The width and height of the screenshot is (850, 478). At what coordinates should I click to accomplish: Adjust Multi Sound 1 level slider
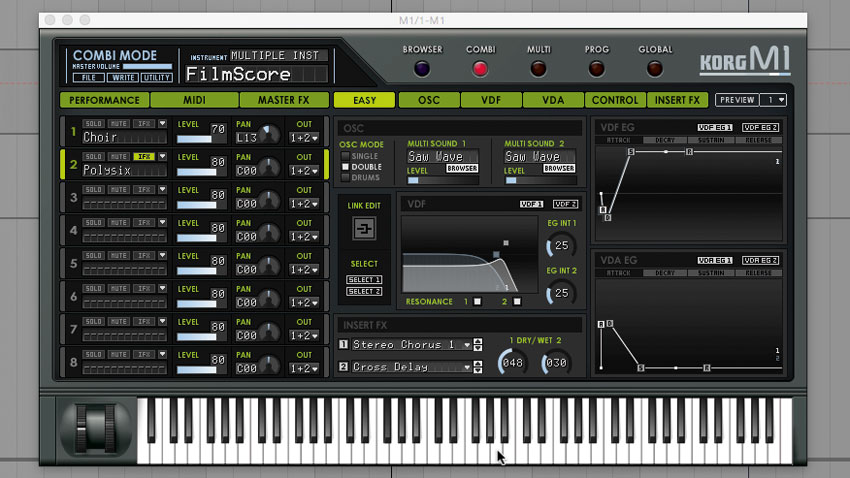pyautogui.click(x=442, y=180)
